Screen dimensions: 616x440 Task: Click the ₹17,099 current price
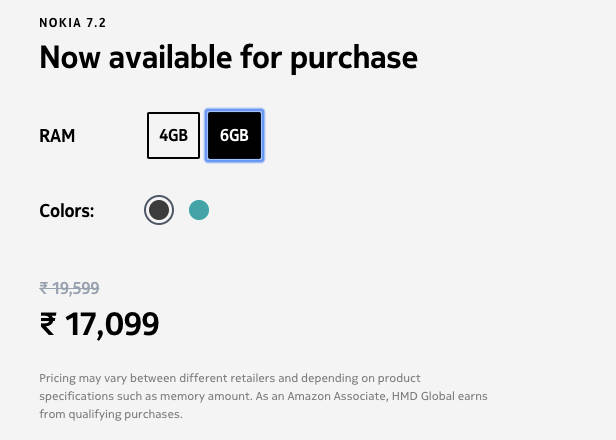pos(99,323)
